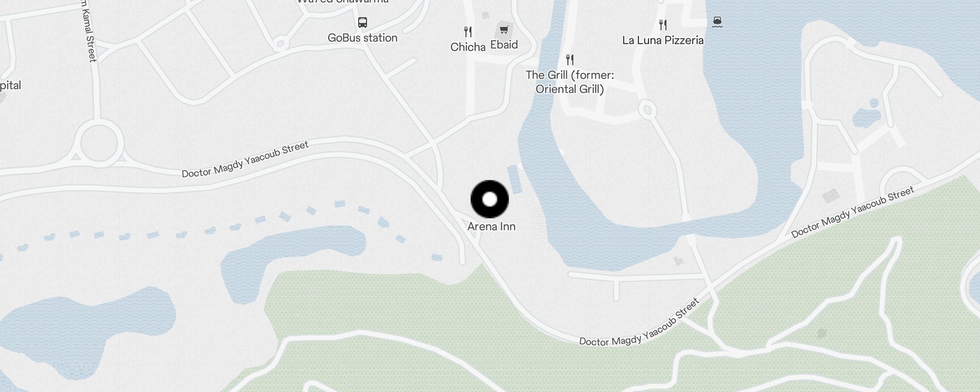Screen dimensions: 980x392
Task: Click the northeastern Doctor Magdy Yaacoub Street label
Action: 853,212
